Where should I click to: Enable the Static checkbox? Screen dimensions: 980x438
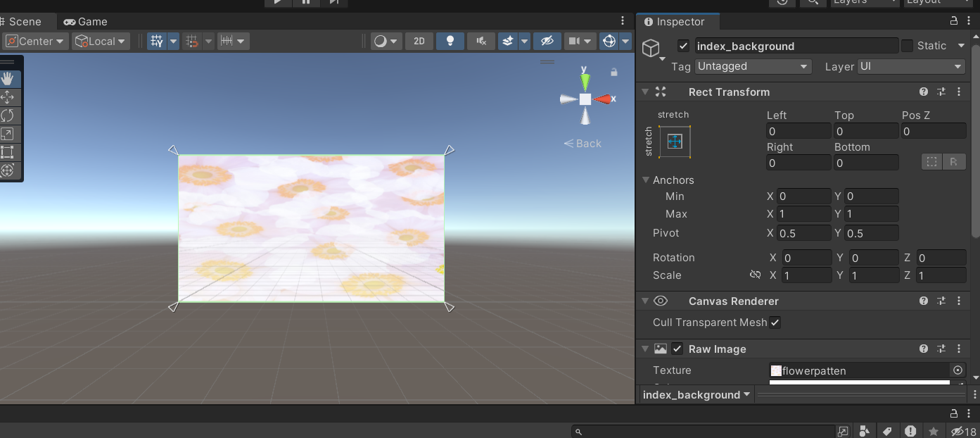pos(907,46)
